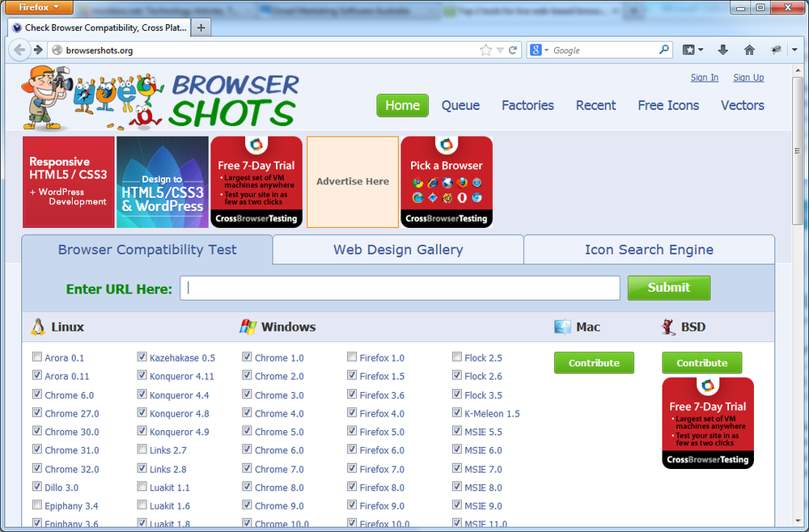Viewport: 809px width, 532px height.
Task: Click the scrollbar down arrow
Action: coord(798,521)
